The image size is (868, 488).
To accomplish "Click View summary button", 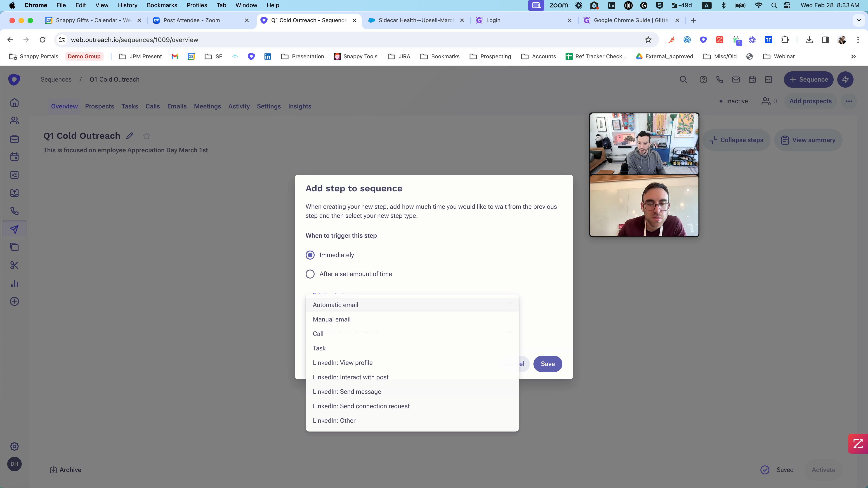I will pos(808,140).
